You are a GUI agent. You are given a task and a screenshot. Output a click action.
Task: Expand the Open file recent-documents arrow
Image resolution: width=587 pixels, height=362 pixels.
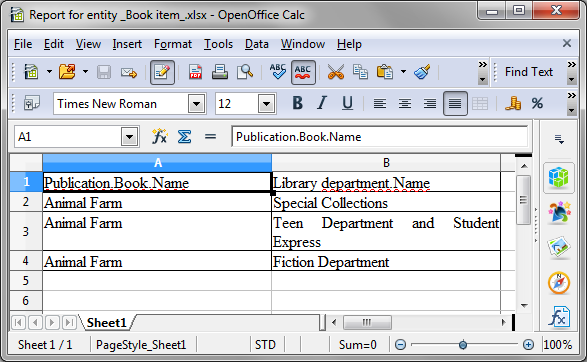(85, 72)
